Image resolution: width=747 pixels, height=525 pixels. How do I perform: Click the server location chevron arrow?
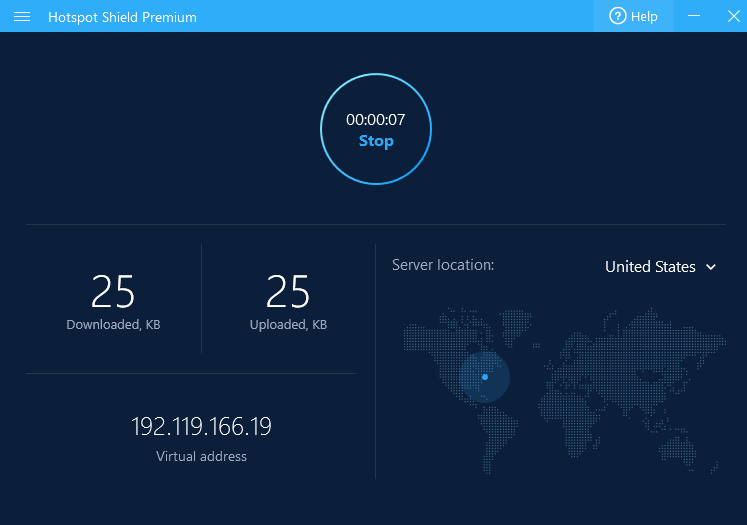(711, 267)
